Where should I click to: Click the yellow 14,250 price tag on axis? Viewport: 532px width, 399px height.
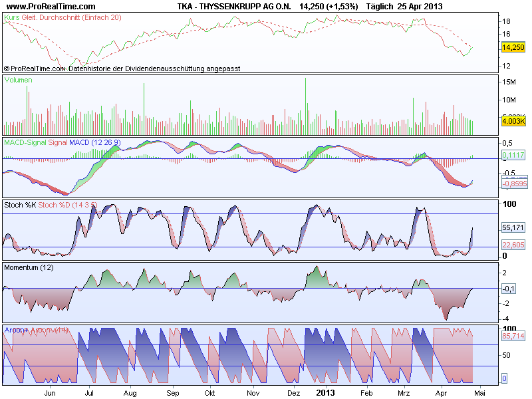click(x=513, y=47)
